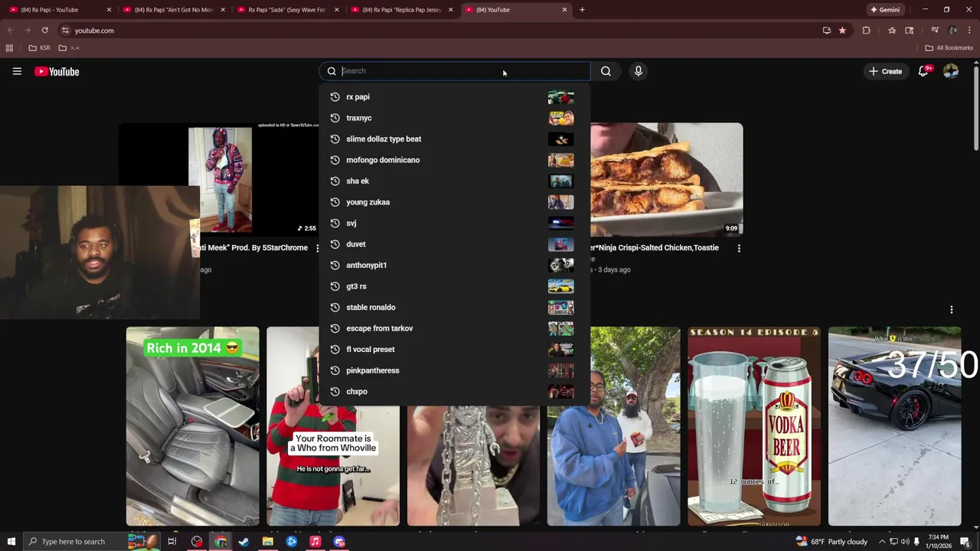Open the "Rich in 2014" Short
The image size is (980, 551).
192,426
